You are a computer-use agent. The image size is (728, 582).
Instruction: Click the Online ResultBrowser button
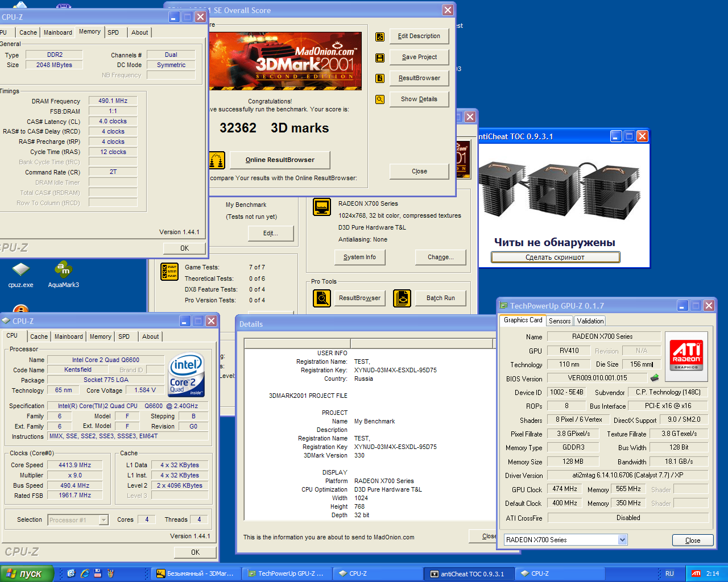(x=280, y=160)
